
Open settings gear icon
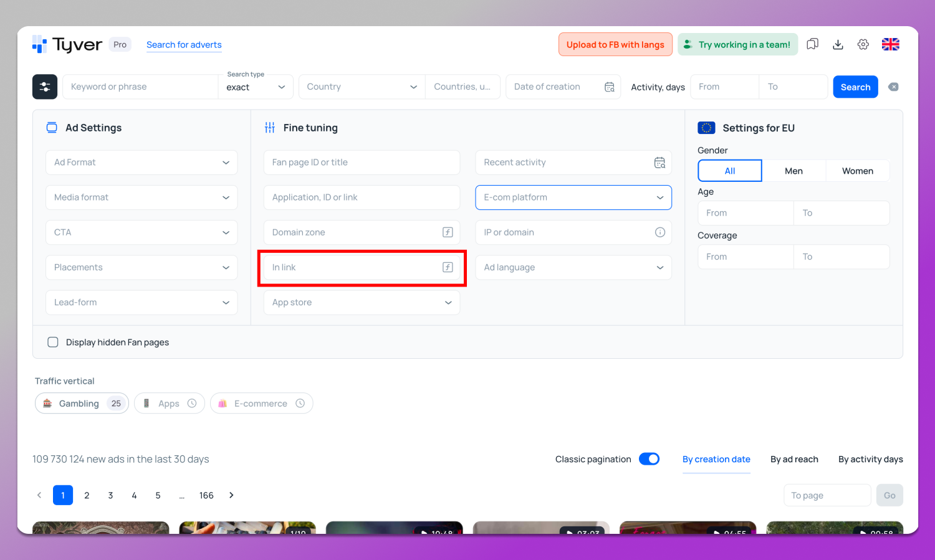(x=863, y=44)
